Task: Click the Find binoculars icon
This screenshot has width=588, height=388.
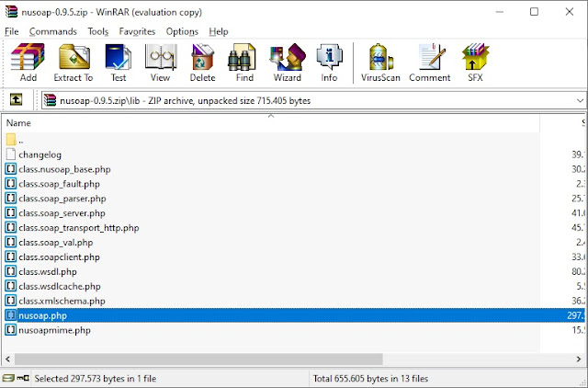Action: tap(243, 57)
